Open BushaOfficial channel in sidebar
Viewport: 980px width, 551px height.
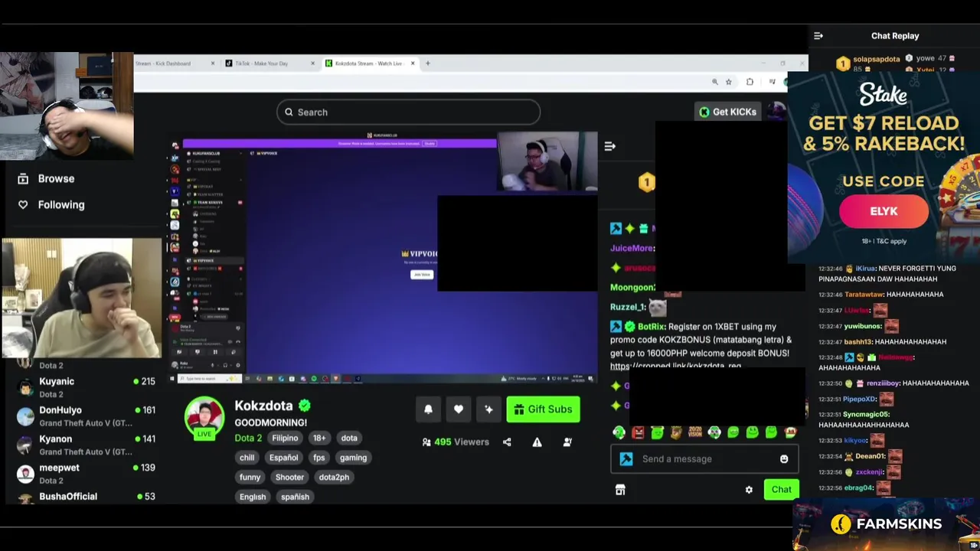point(86,497)
